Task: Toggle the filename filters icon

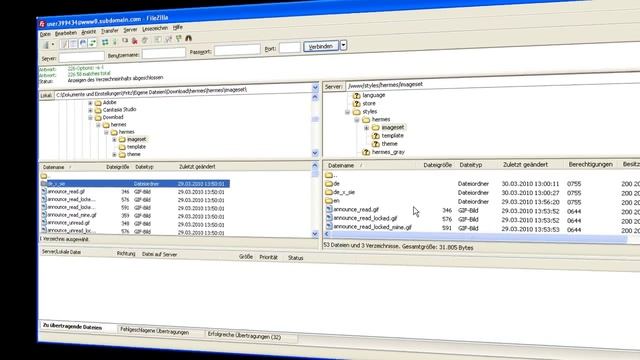Action: pyautogui.click(x=158, y=39)
